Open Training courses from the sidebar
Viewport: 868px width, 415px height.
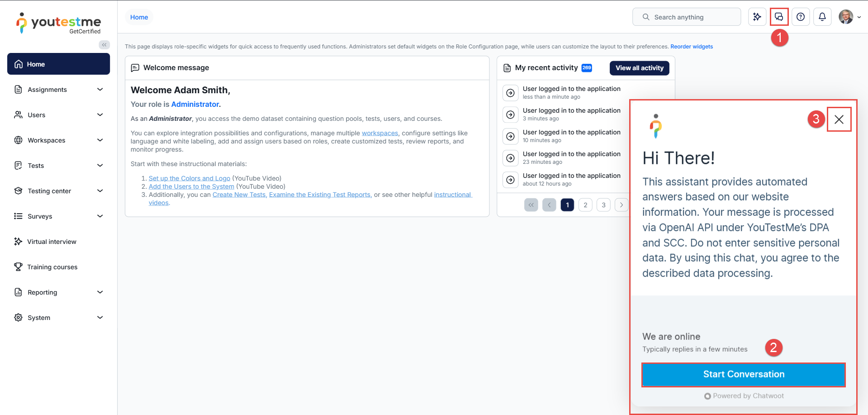[x=52, y=267]
